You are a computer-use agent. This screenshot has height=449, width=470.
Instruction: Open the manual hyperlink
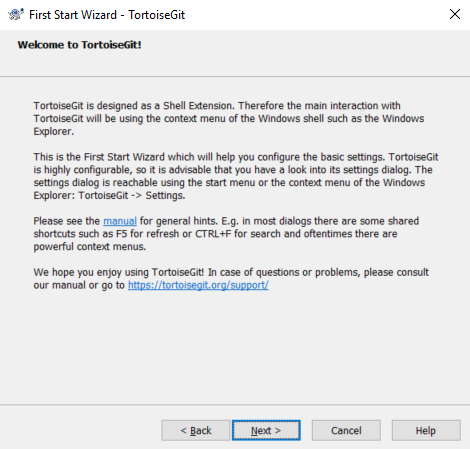[120, 221]
